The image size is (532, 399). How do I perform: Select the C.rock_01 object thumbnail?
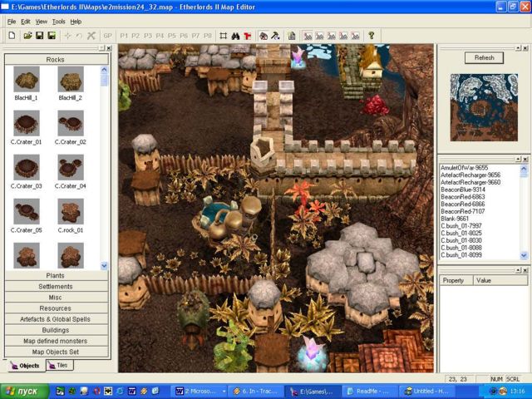pos(71,211)
